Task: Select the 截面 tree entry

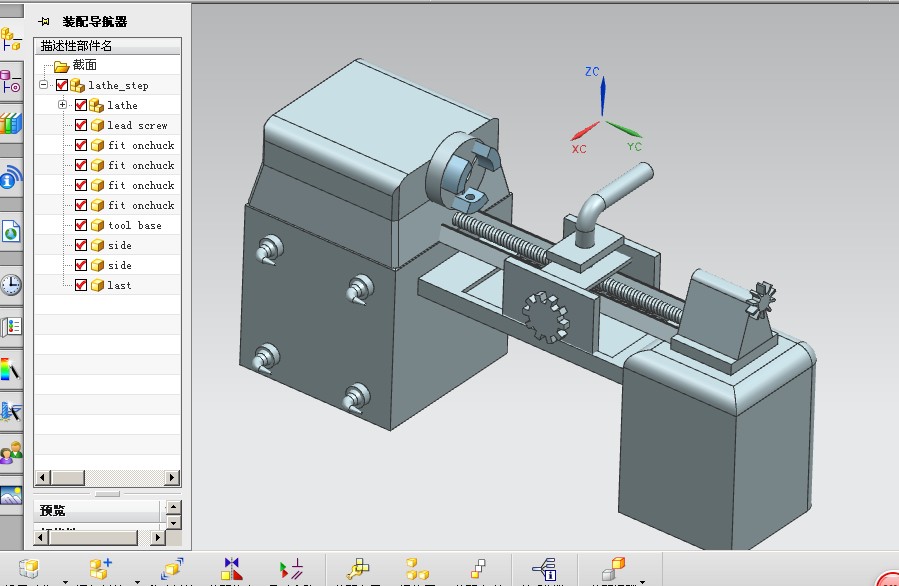Action: [x=84, y=65]
